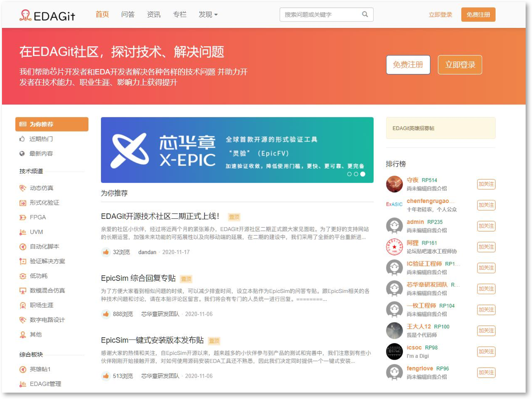This screenshot has width=532, height=399.
Task: Open IC验证工程师 profile name
Action: tap(424, 264)
